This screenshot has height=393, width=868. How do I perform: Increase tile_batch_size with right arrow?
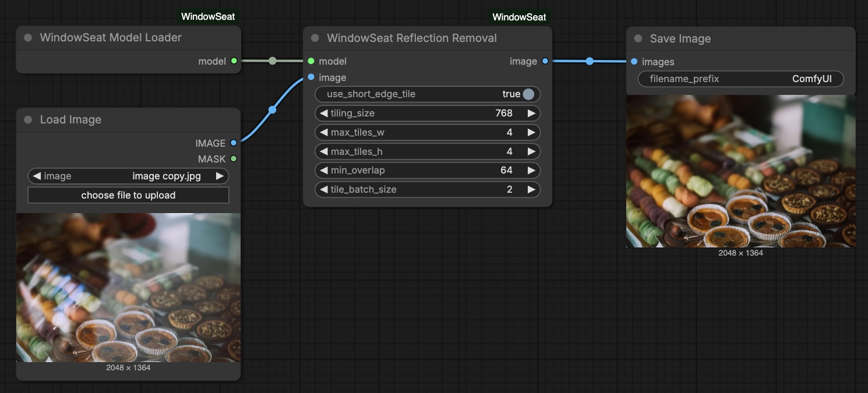531,190
